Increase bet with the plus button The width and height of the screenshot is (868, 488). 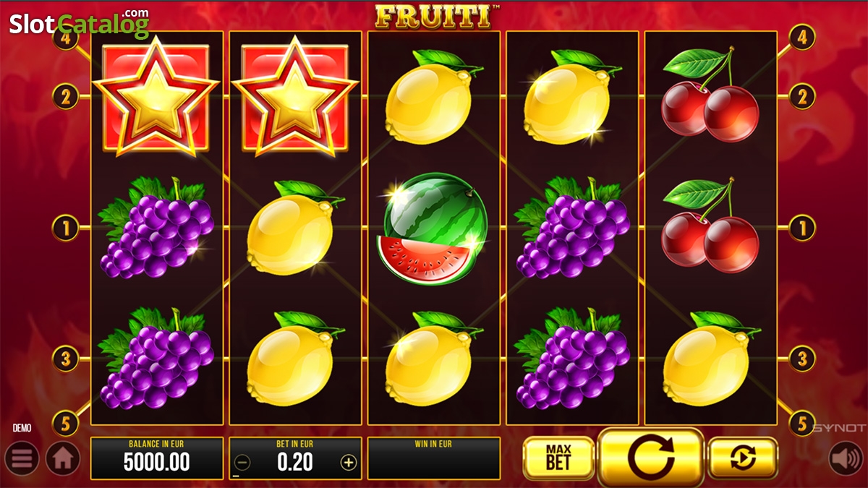point(349,463)
